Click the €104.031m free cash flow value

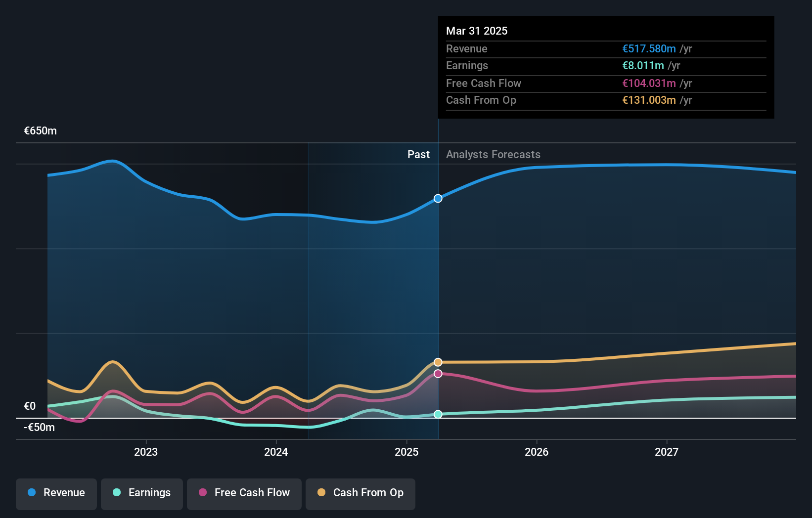point(649,83)
